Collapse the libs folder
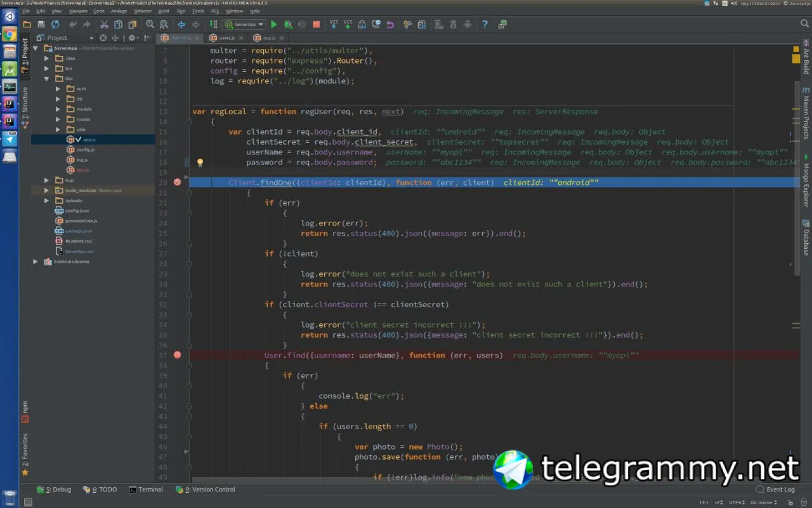The image size is (812, 508). coord(46,79)
